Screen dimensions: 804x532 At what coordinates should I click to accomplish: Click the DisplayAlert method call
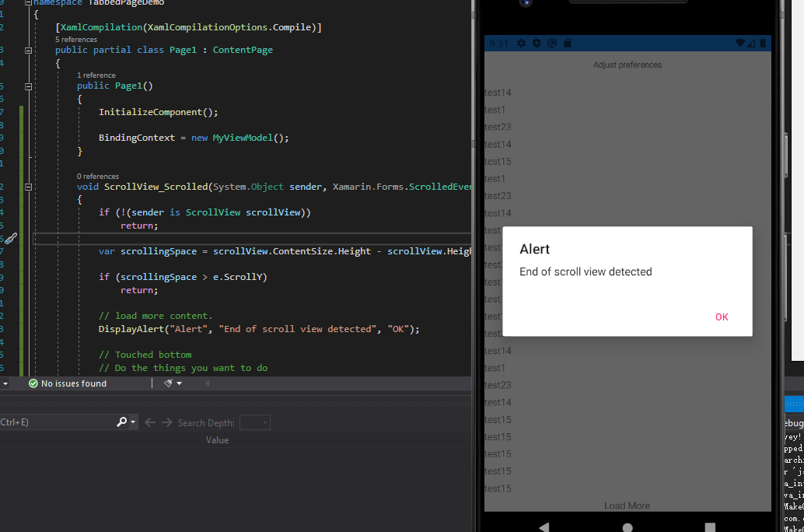point(131,329)
